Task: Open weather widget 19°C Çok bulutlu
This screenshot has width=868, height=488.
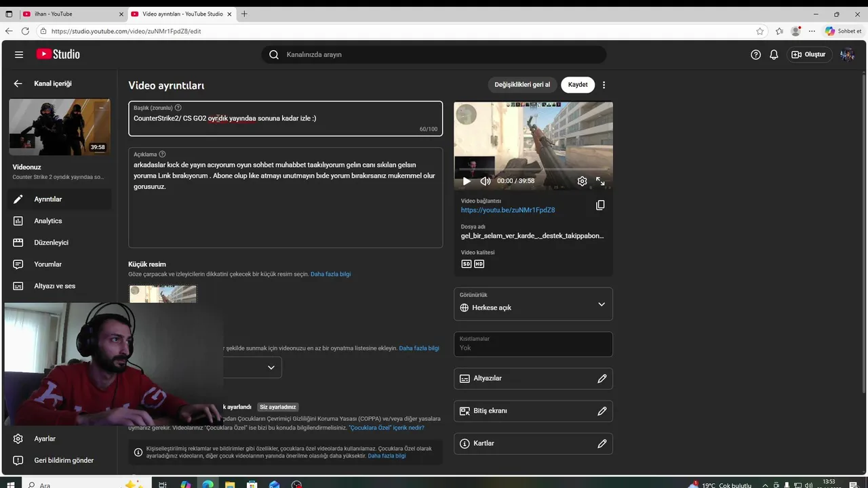Action: click(x=720, y=484)
